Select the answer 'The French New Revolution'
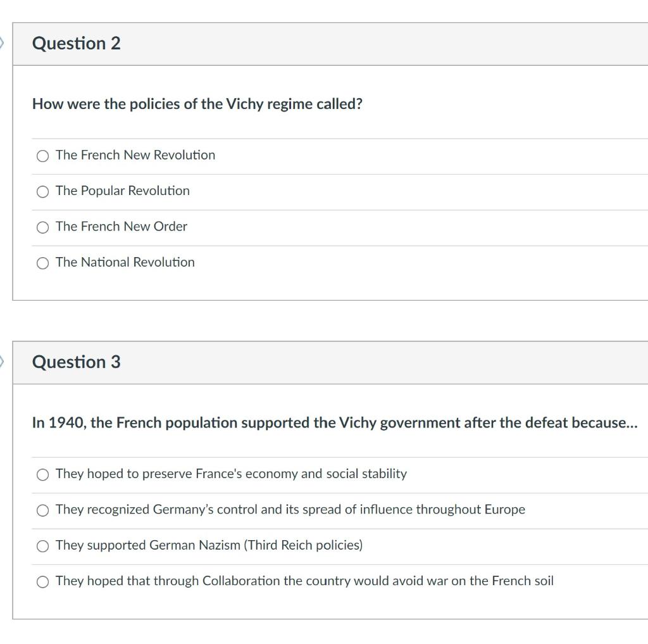The height and width of the screenshot is (644, 648). (42, 155)
